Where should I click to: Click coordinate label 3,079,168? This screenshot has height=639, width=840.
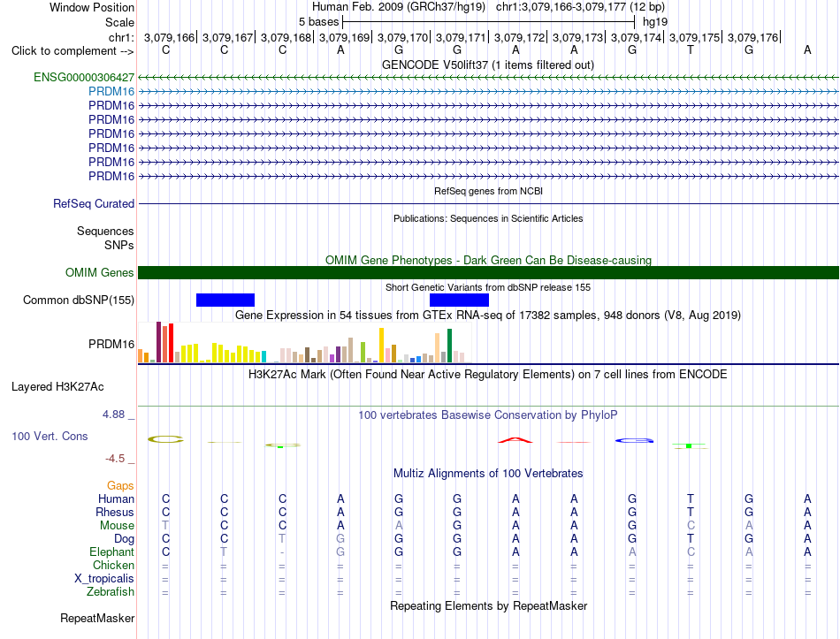click(286, 37)
